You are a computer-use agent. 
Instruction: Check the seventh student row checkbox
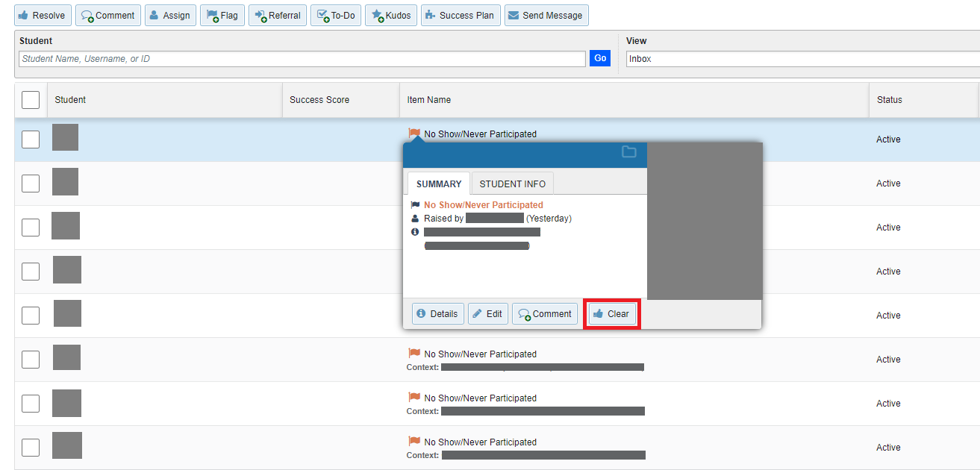click(31, 404)
